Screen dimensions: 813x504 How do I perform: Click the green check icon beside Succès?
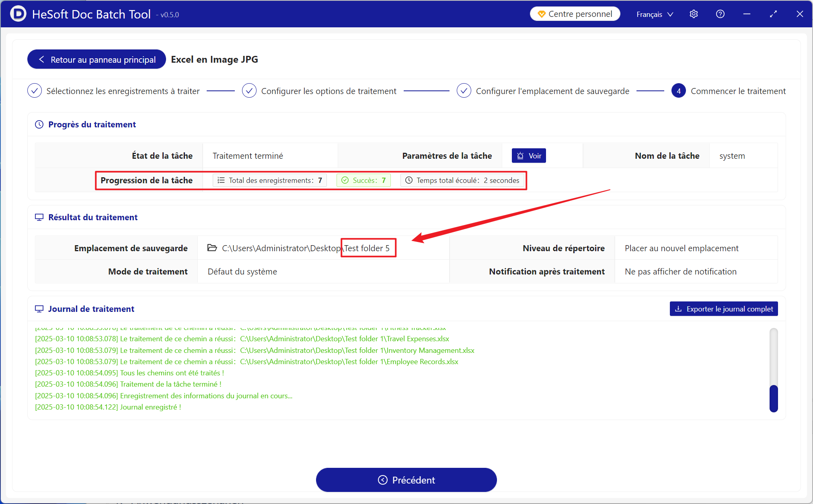[x=345, y=180]
